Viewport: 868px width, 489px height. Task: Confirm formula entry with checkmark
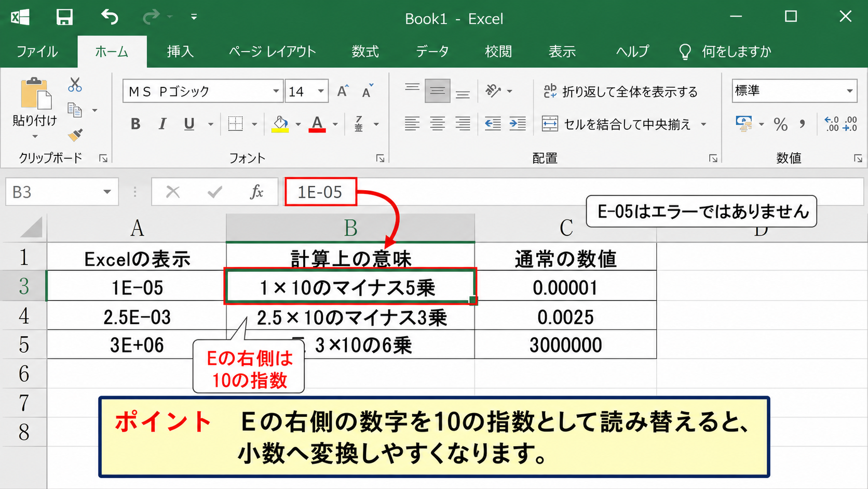214,192
